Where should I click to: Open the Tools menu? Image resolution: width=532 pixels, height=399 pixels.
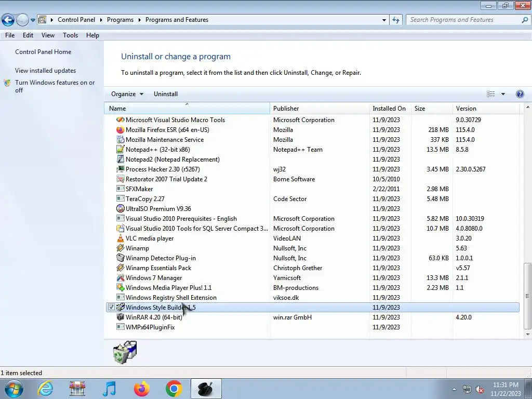(70, 35)
